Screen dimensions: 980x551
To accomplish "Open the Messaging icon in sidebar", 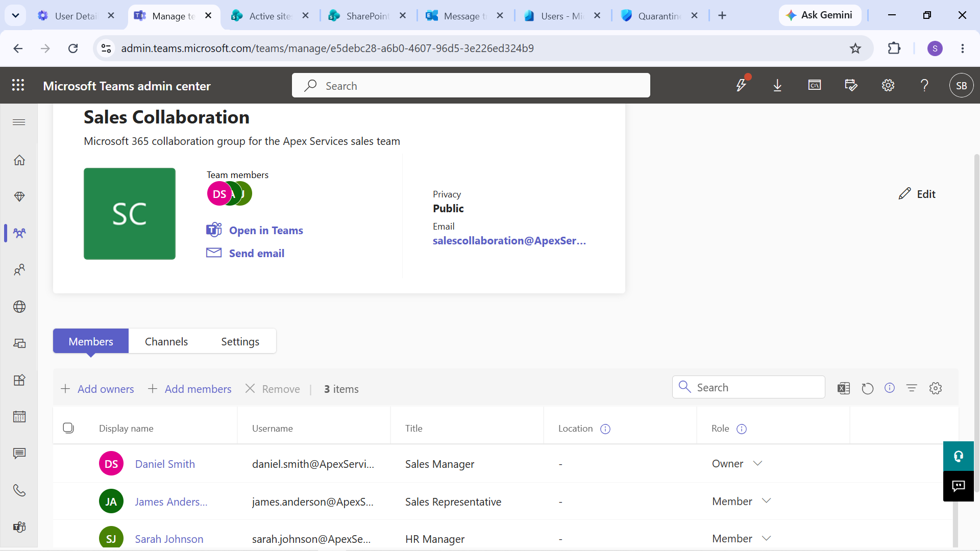I will 19,454.
